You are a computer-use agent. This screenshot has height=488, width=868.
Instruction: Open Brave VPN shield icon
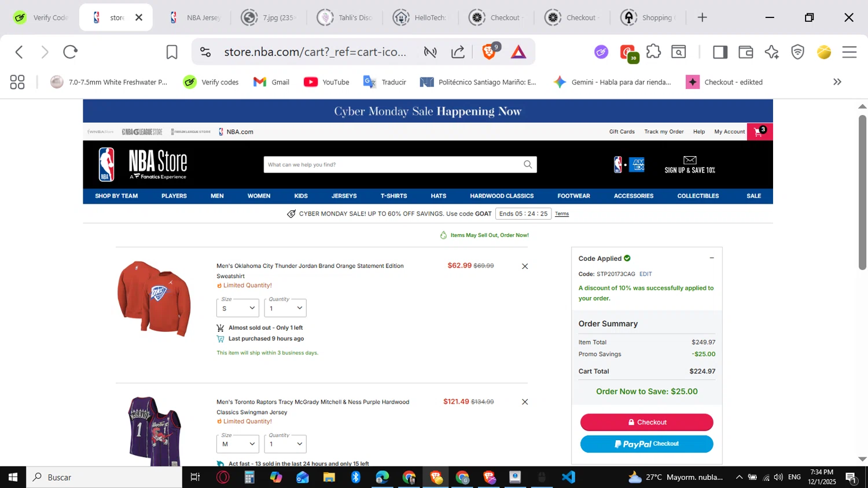click(798, 52)
